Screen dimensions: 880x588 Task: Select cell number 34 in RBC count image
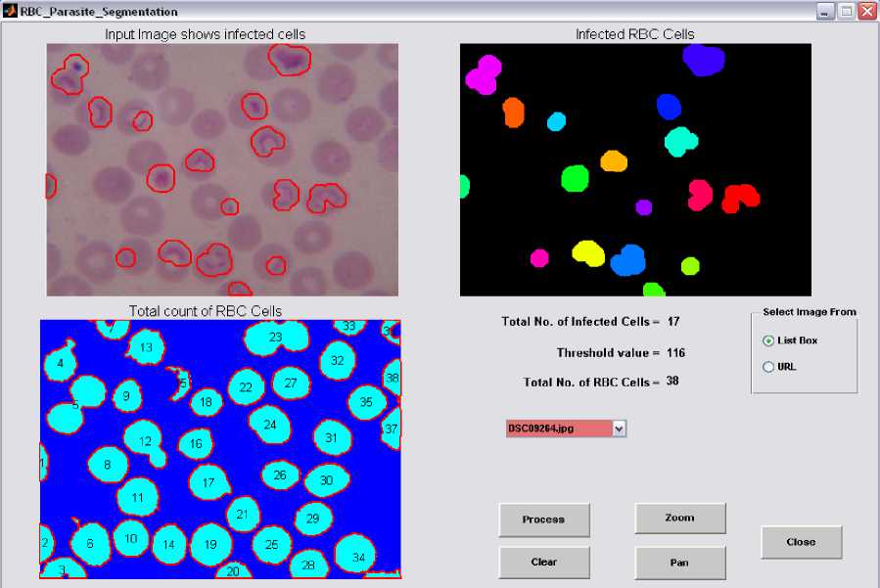click(358, 556)
